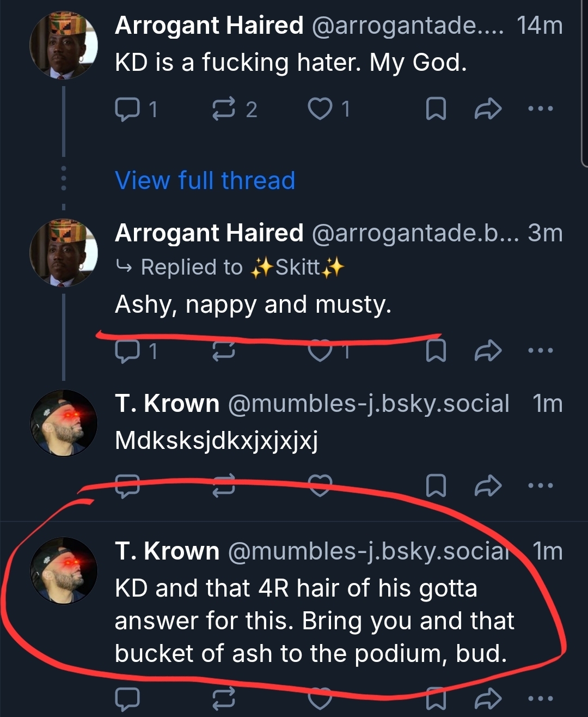Reply to the "KD is a fucking hater" post
The height and width of the screenshot is (717, 588).
127,109
